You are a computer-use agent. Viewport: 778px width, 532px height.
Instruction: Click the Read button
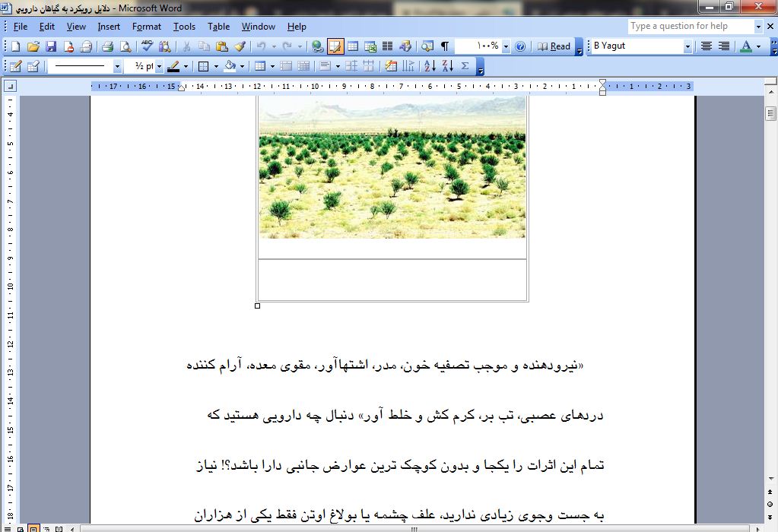pyautogui.click(x=554, y=46)
